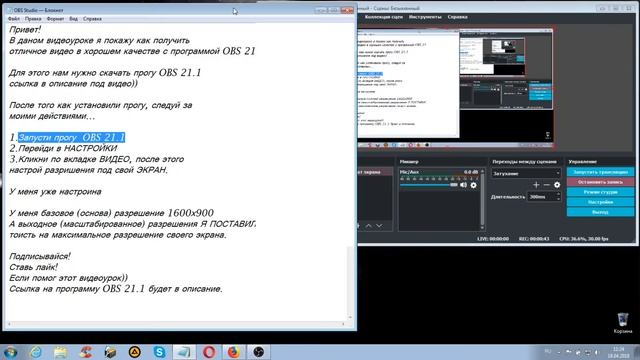Open OBS Настройки button

(600, 202)
